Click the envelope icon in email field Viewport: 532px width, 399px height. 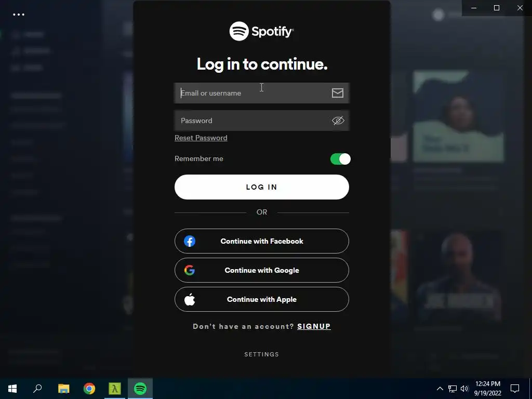tap(338, 93)
